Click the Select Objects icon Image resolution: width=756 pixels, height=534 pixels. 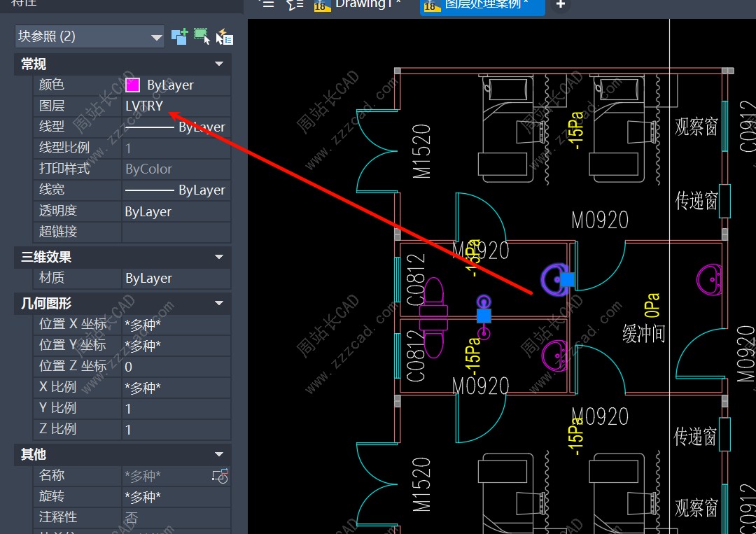[x=202, y=36]
